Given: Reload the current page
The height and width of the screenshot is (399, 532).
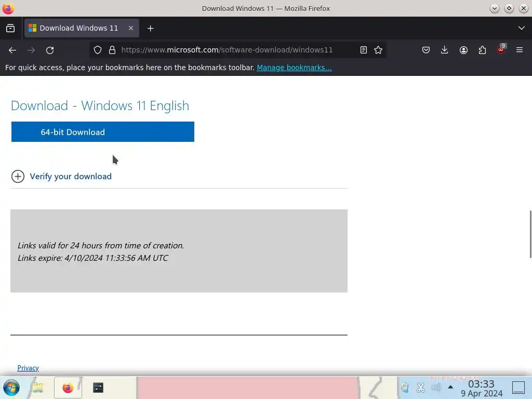Looking at the screenshot, I should tap(50, 50).
